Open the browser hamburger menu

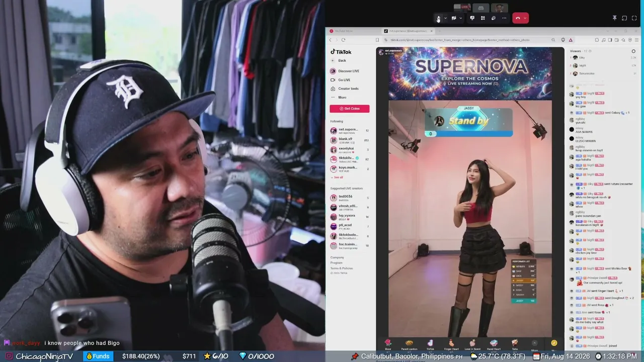(638, 40)
